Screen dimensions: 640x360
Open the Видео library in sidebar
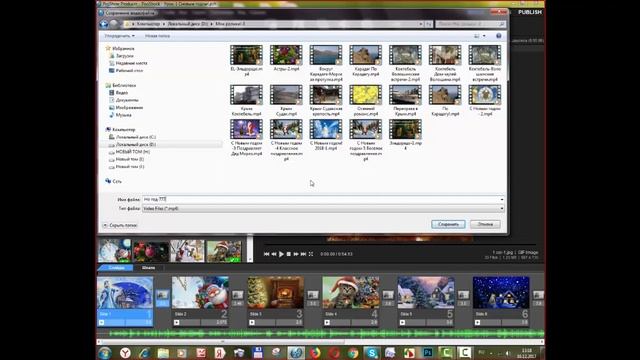coord(122,93)
